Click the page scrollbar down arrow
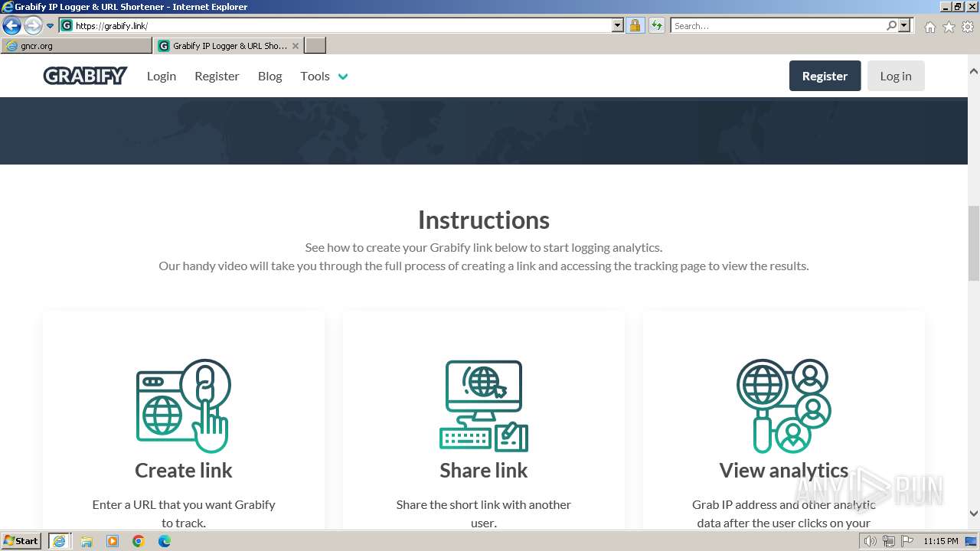Screen dimensions: 980x551 click(974, 514)
